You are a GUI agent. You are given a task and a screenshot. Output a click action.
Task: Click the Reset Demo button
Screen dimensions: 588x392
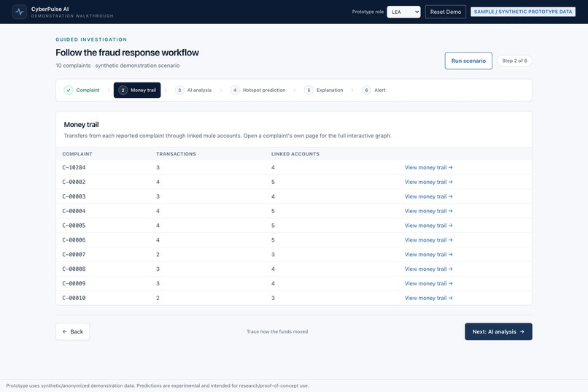click(446, 12)
